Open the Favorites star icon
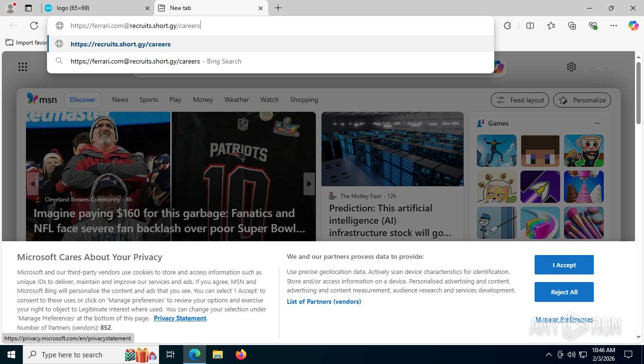 551,26
